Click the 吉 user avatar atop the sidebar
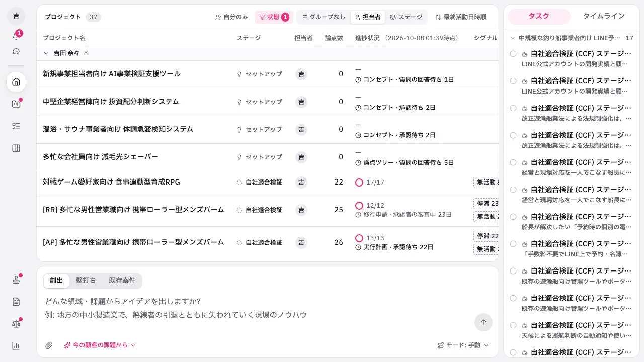Viewport: 644px width, 362px height. coord(16,16)
